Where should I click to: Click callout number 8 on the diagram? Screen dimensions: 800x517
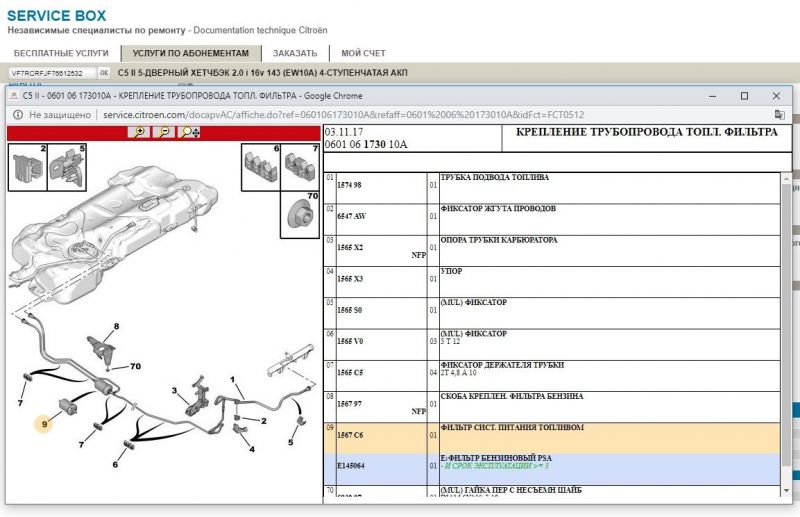[116, 327]
